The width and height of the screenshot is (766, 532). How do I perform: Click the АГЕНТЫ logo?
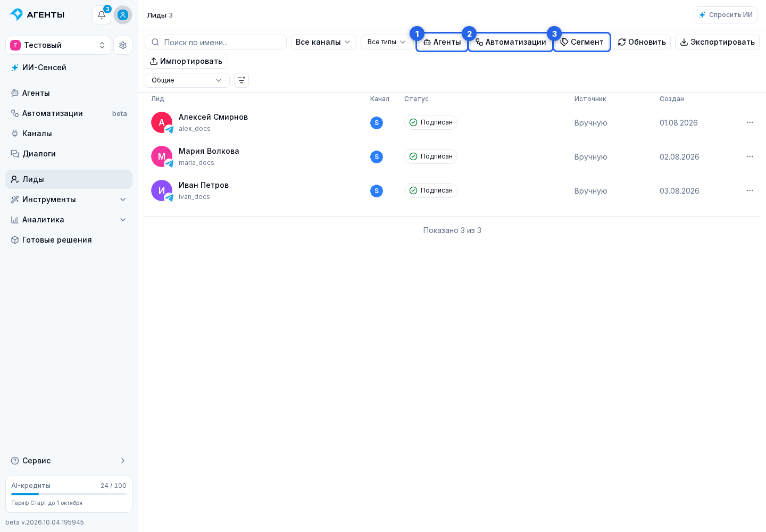tap(37, 15)
